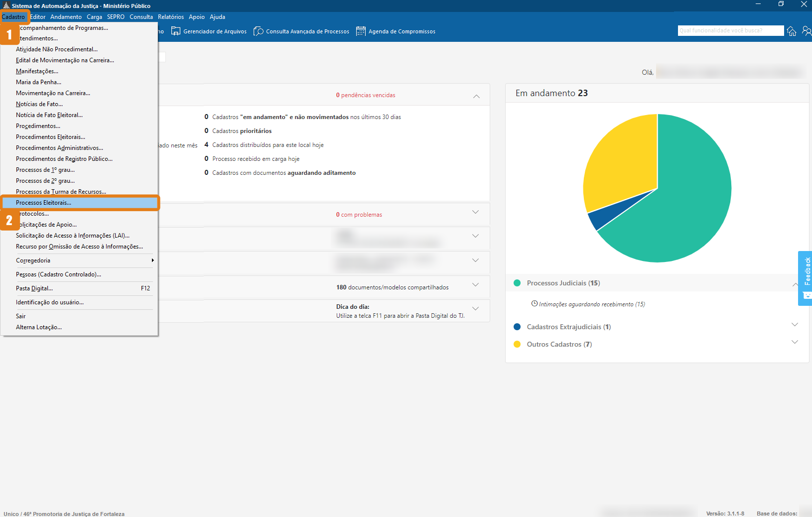Viewport: 812px width, 517px height.
Task: Click the blue Cadastros Extrajudiciais legend dot
Action: [x=517, y=327]
